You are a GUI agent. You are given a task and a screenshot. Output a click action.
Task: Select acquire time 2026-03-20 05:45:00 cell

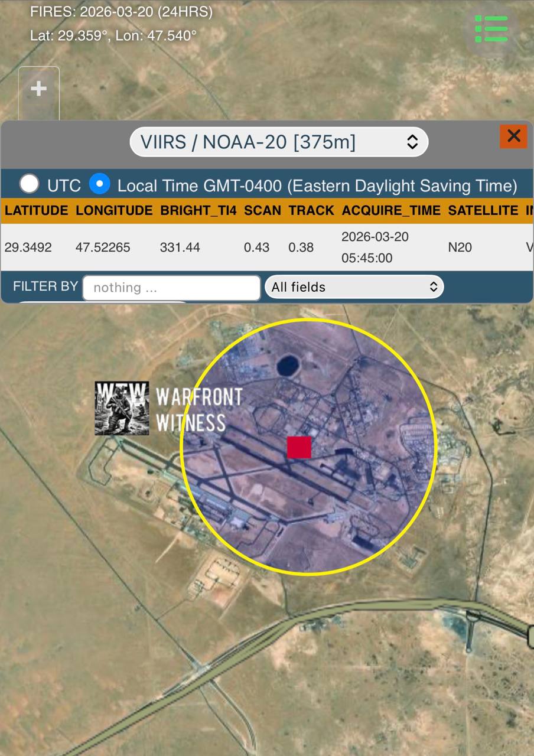[x=376, y=247]
